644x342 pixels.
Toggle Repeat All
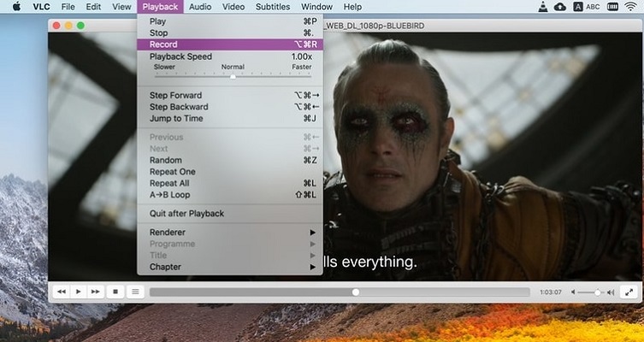tap(230, 183)
